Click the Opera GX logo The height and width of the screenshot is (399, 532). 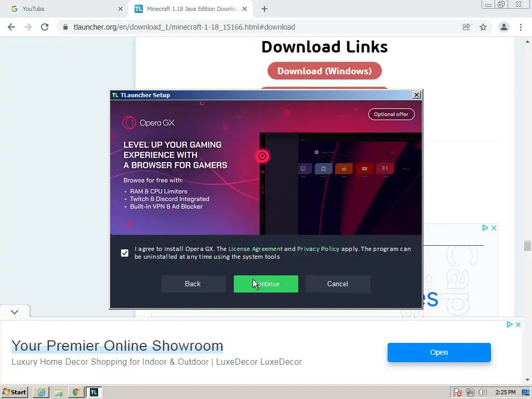(x=149, y=123)
